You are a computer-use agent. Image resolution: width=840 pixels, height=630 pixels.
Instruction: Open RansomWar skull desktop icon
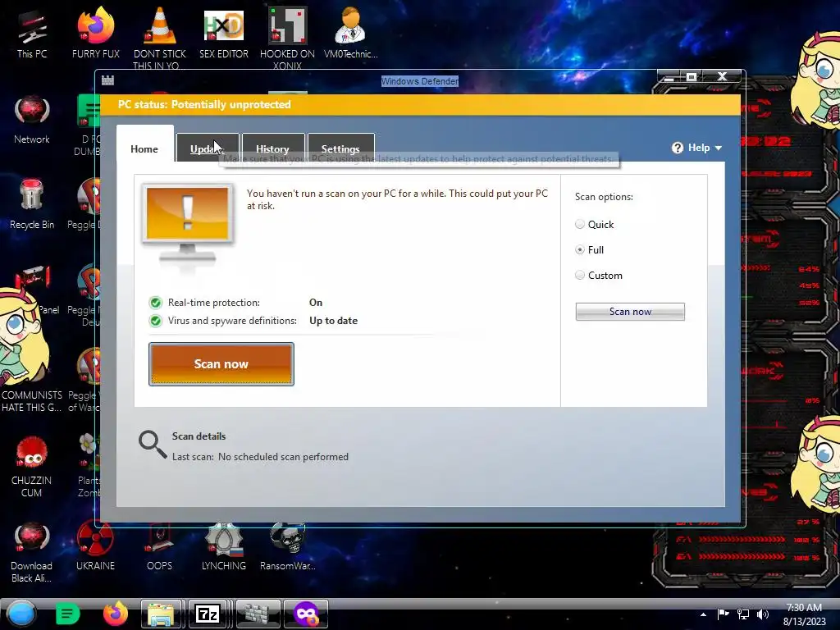288,546
